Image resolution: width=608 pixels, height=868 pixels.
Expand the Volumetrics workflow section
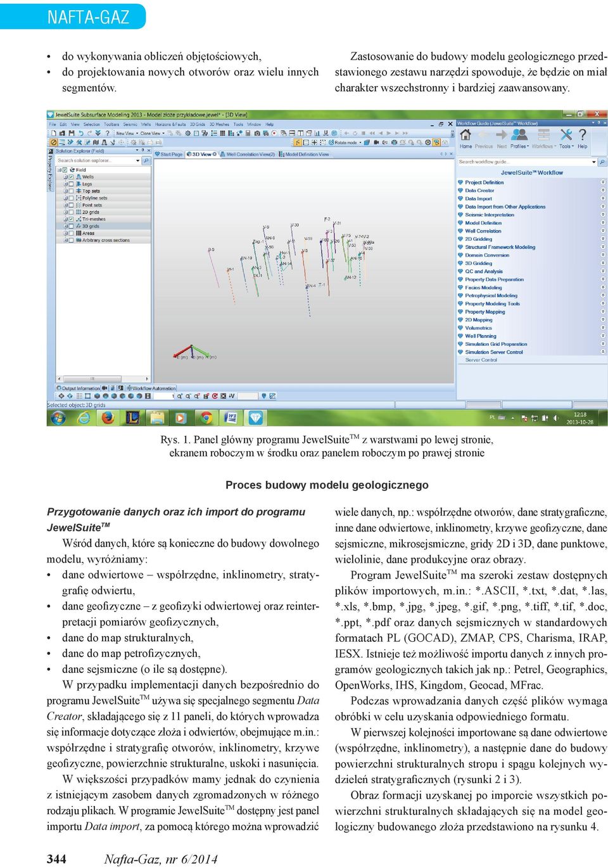pos(603,328)
